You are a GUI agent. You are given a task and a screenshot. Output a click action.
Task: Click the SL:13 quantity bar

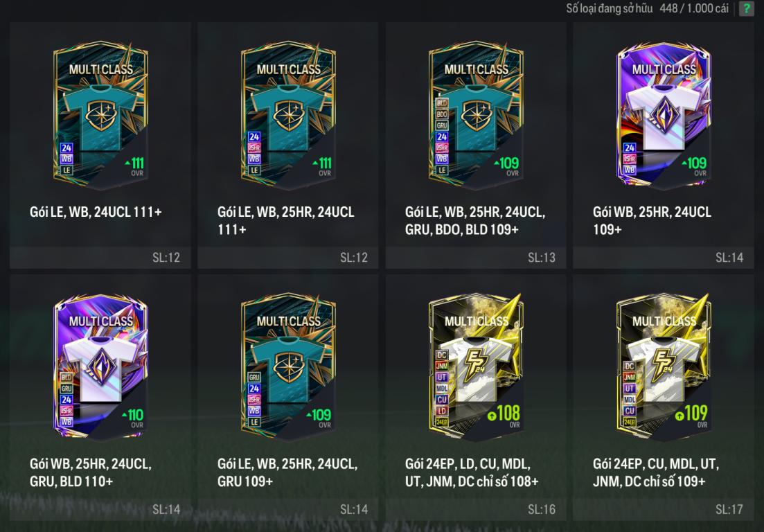476,257
